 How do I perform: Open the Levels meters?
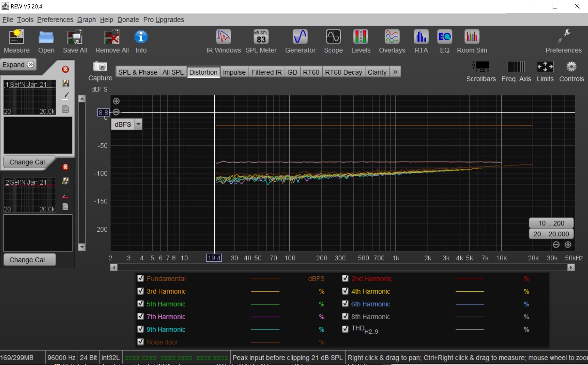coord(360,41)
